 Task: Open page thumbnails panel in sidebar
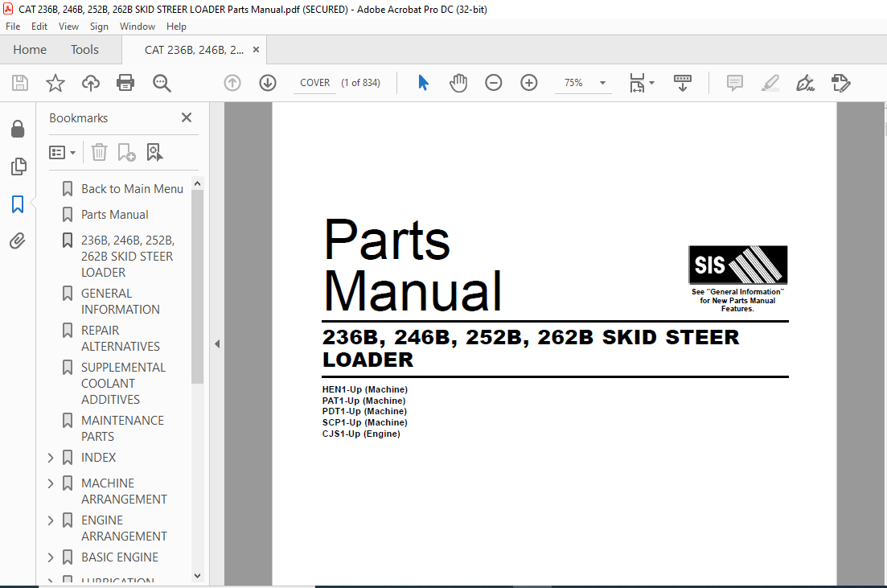click(x=18, y=167)
